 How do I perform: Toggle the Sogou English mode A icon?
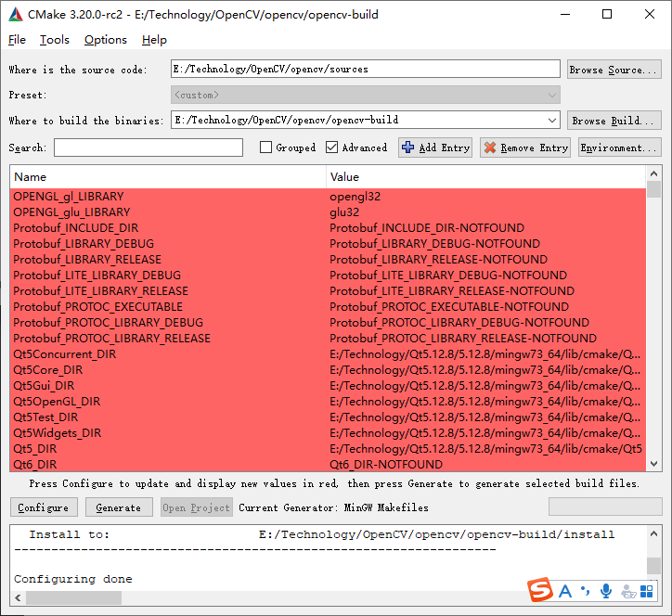click(565, 592)
